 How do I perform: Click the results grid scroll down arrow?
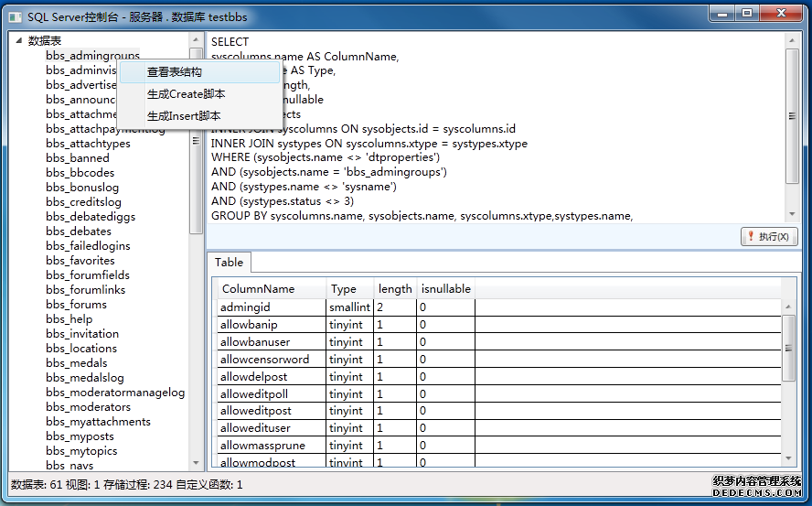(788, 458)
